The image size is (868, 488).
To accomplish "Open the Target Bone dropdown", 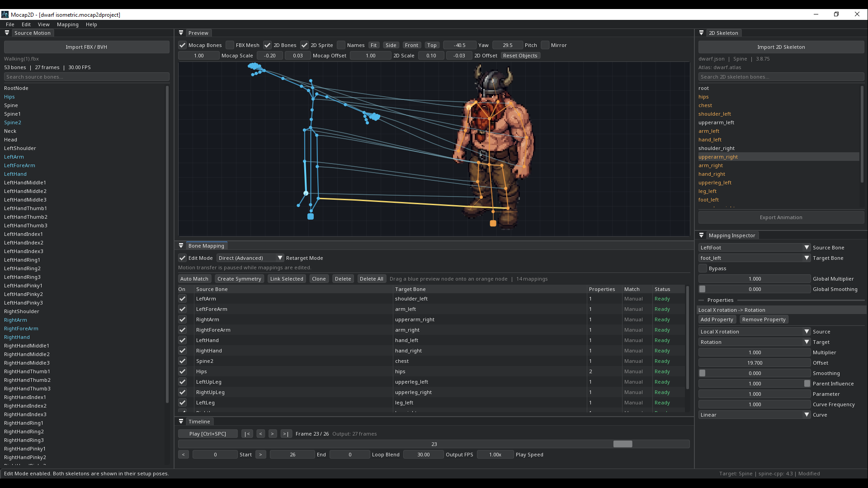I will [754, 258].
